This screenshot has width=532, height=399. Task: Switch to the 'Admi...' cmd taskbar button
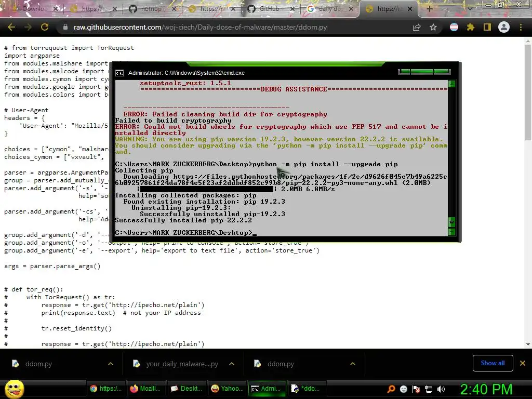268,389
